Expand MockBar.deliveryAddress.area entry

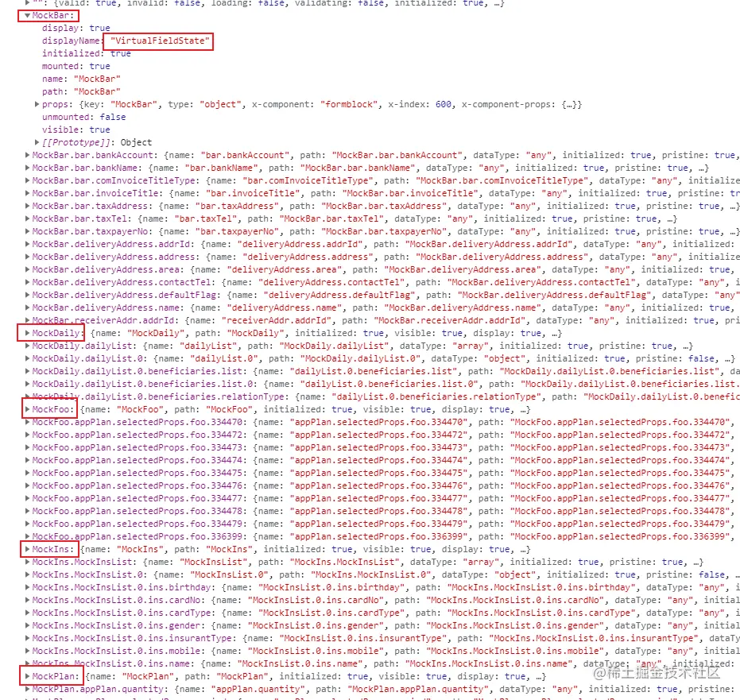point(27,269)
